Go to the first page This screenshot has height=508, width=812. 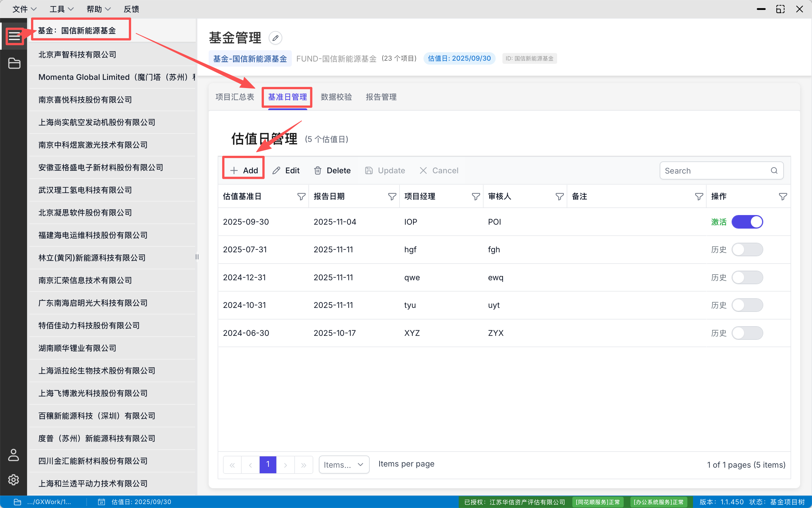[x=232, y=465]
